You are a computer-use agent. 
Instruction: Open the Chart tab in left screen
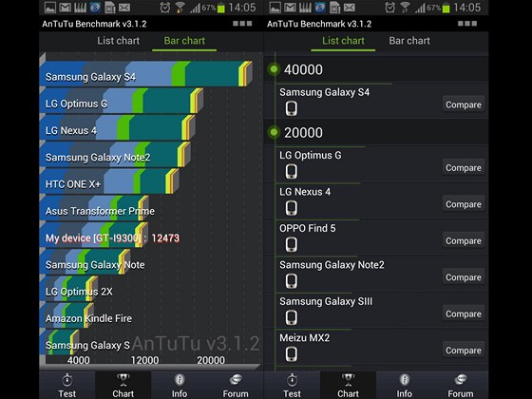point(123,385)
